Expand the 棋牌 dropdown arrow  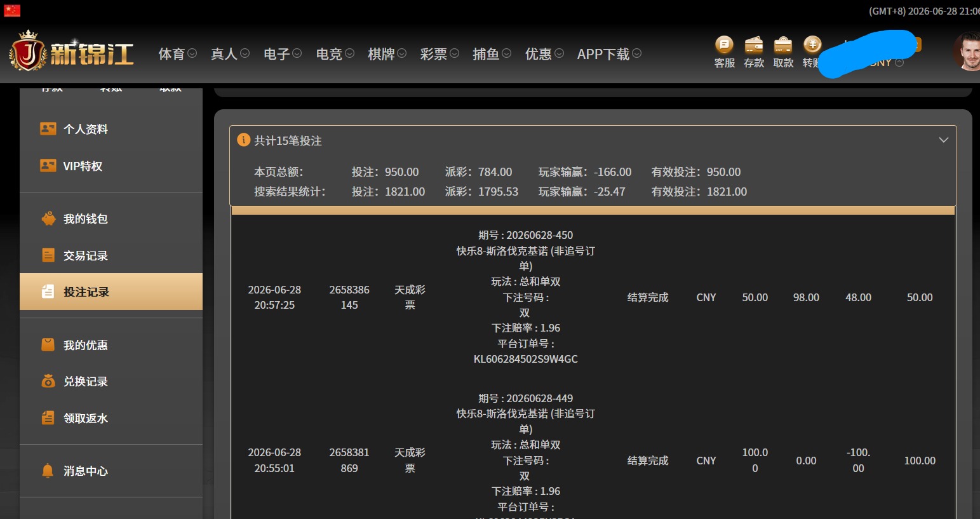click(401, 54)
